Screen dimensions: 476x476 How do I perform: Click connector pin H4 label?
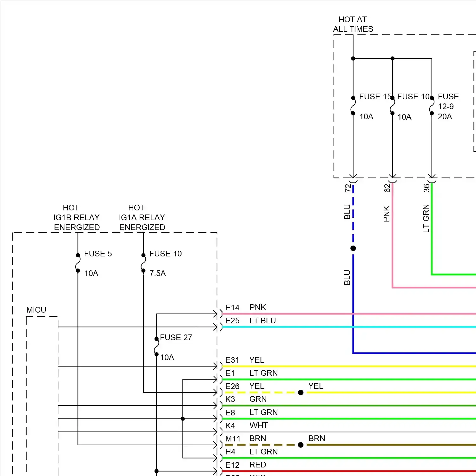[x=230, y=452]
